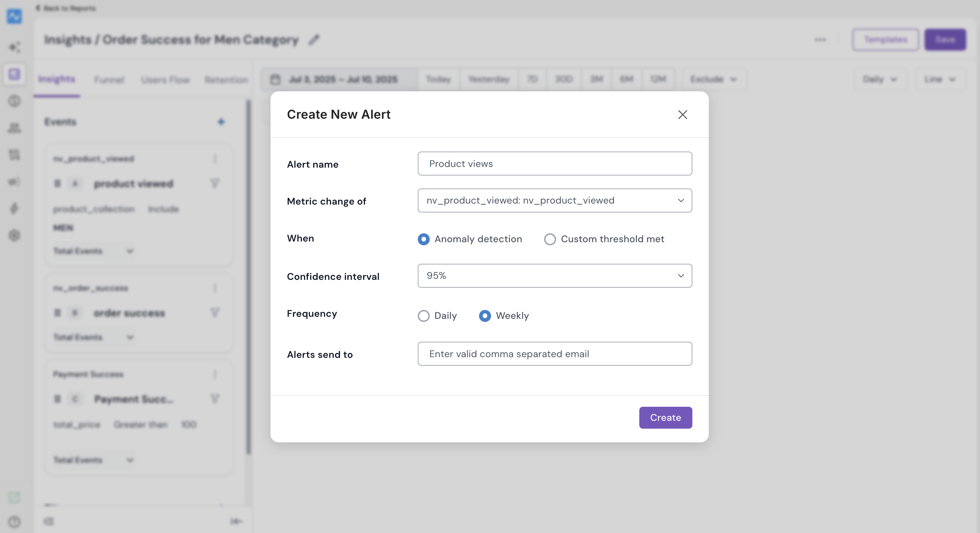The image size is (980, 533).
Task: Click the pencil edit icon beside report title
Action: pyautogui.click(x=314, y=40)
